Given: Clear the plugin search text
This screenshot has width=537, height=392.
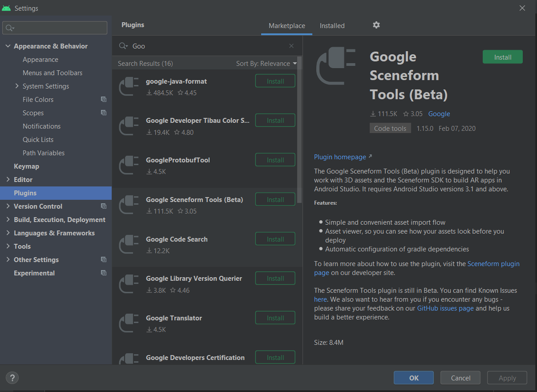Looking at the screenshot, I should click(x=291, y=46).
